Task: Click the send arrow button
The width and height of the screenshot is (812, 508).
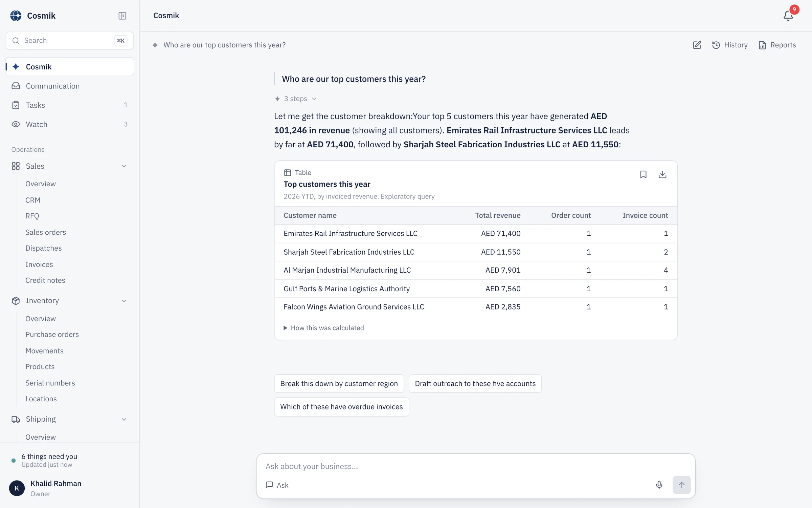Action: (681, 485)
